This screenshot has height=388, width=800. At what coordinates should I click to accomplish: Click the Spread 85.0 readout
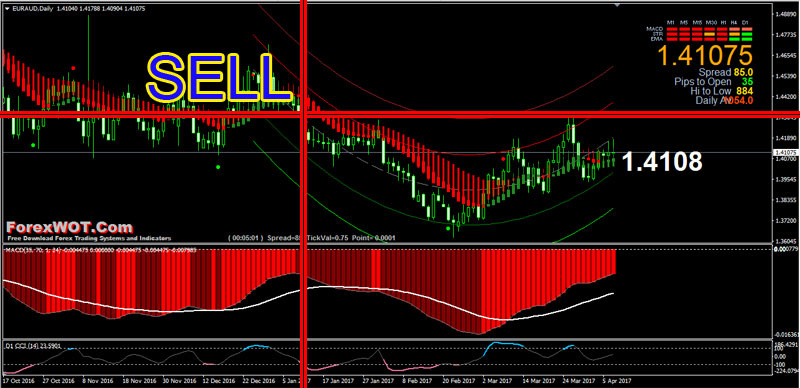[726, 72]
